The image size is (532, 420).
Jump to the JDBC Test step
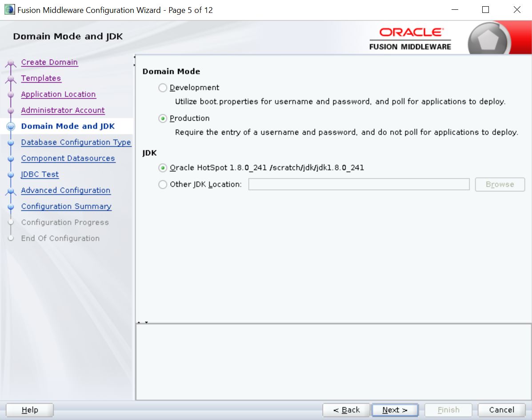tap(40, 174)
